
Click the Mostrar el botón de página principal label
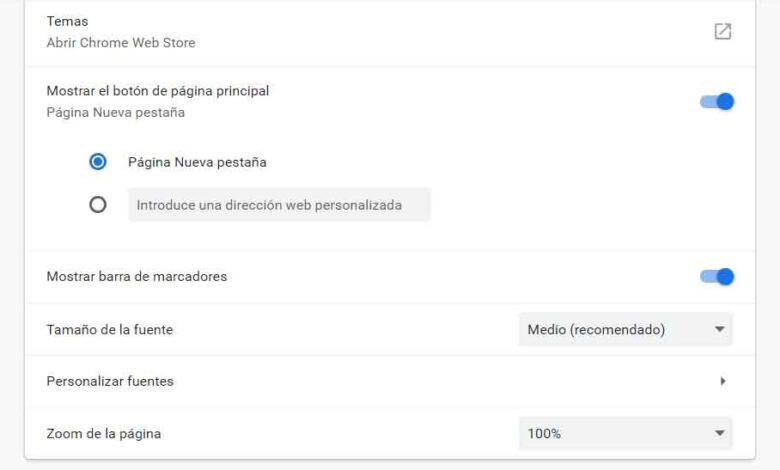[158, 91]
